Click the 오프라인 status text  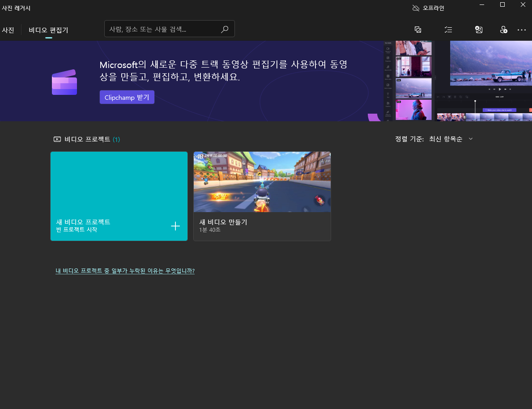[x=433, y=8]
